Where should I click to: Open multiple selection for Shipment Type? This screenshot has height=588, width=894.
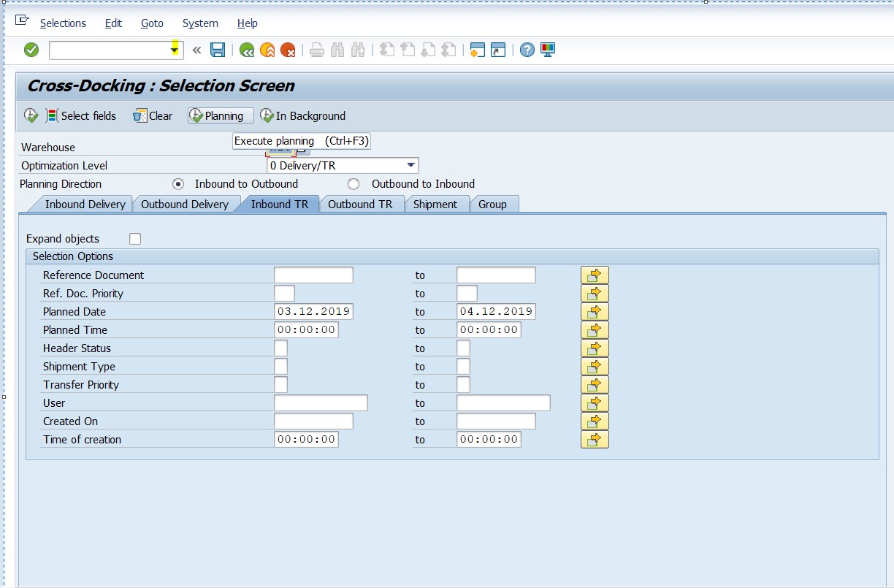pos(595,367)
